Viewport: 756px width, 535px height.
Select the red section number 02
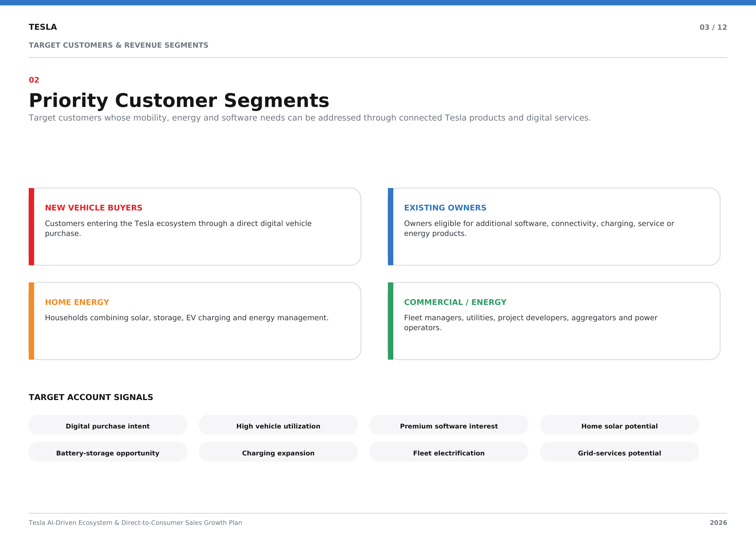(x=34, y=80)
